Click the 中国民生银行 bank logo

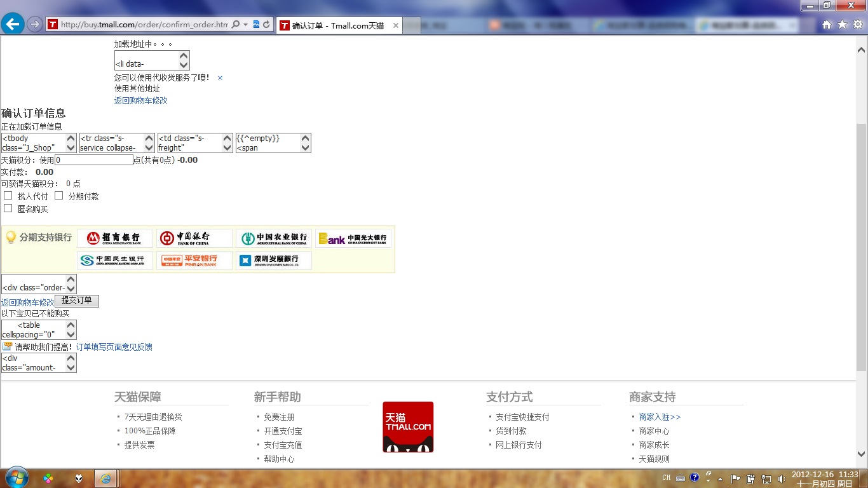pyautogui.click(x=115, y=261)
